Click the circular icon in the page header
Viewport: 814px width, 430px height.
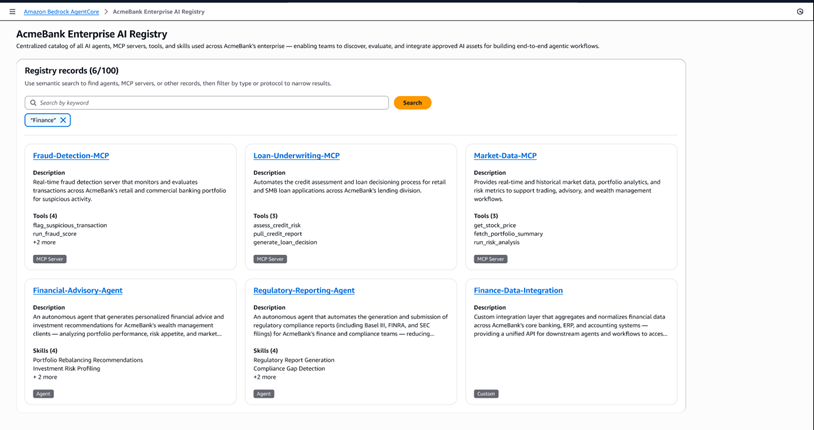800,12
